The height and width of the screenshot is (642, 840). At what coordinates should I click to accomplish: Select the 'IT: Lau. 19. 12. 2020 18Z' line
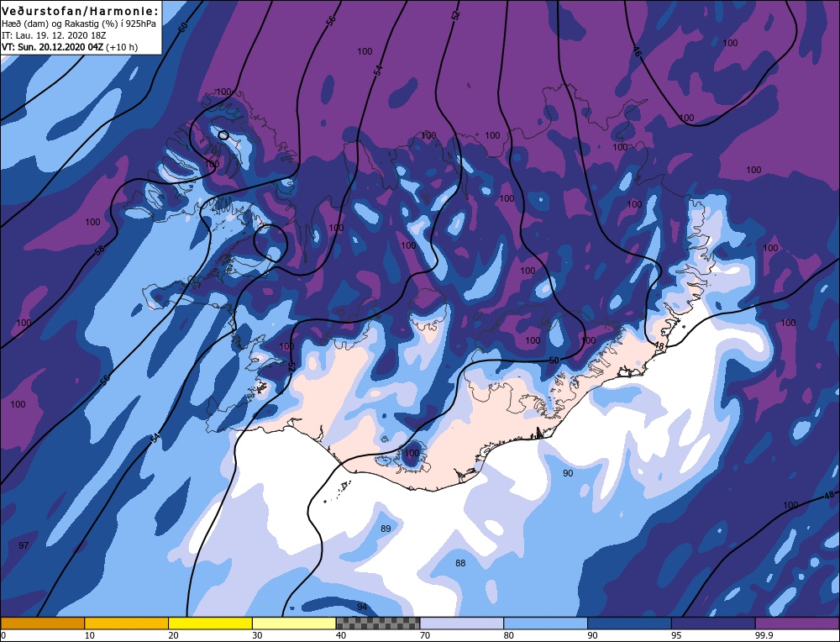tap(54, 35)
